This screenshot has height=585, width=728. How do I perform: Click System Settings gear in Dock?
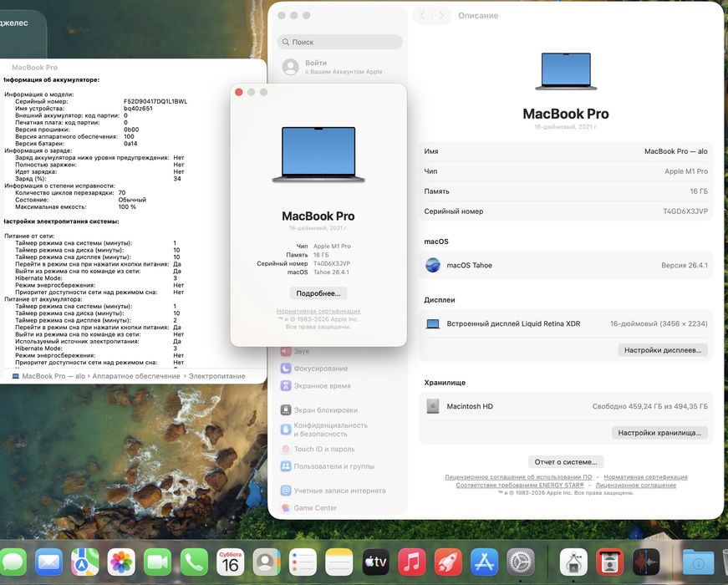pyautogui.click(x=521, y=562)
